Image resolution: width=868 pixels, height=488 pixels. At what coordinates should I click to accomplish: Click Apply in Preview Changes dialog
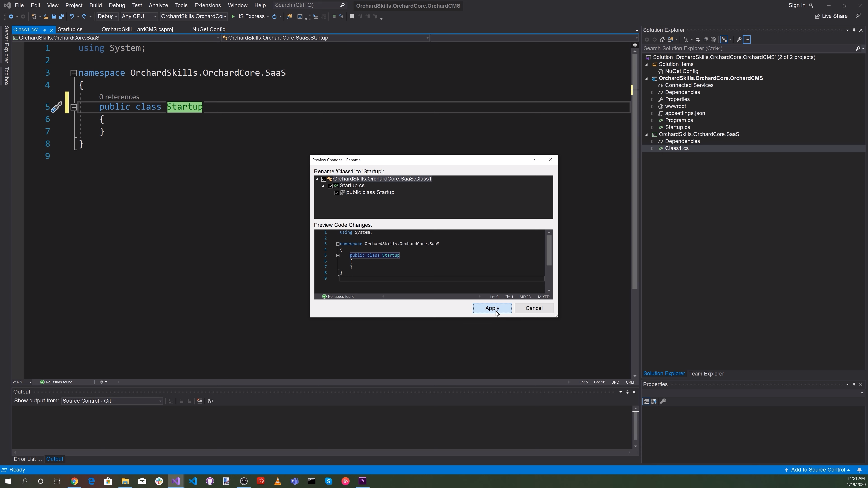tap(492, 308)
